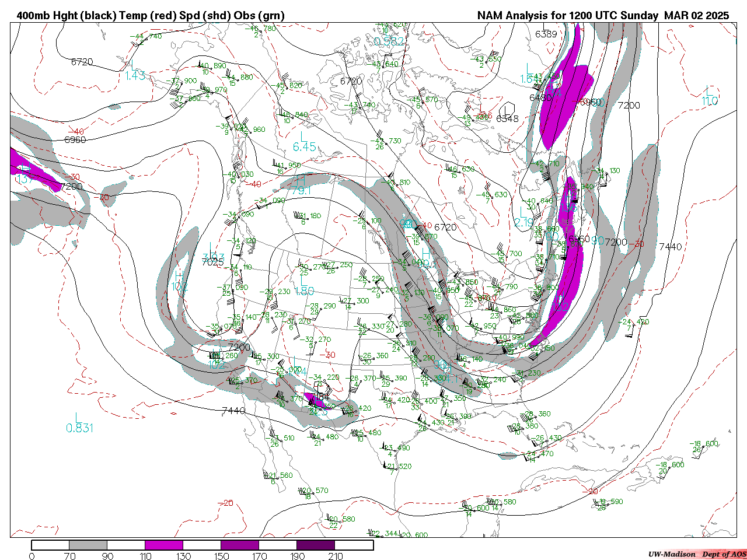
Task: Click the UW-Madison Dept of AOS credit
Action: (697, 554)
